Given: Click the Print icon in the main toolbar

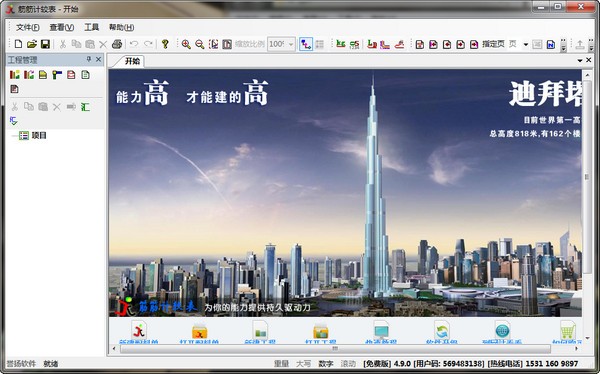Looking at the screenshot, I should click(117, 44).
